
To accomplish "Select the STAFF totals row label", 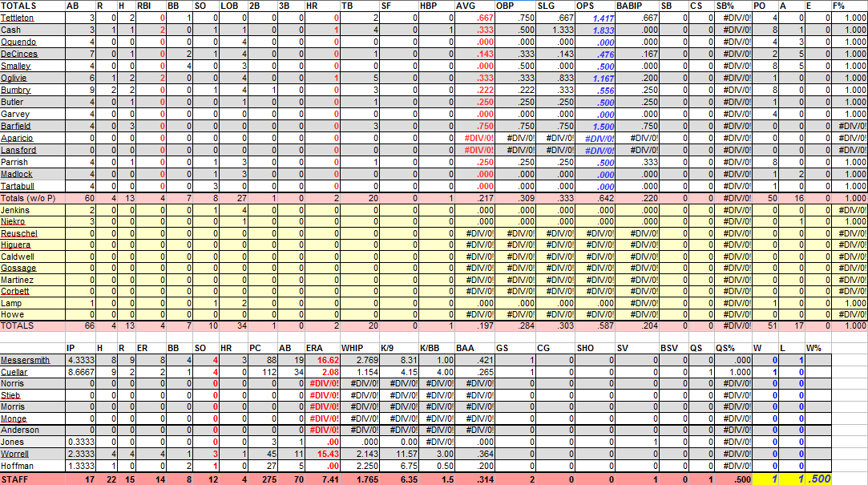I will tap(33, 479).
